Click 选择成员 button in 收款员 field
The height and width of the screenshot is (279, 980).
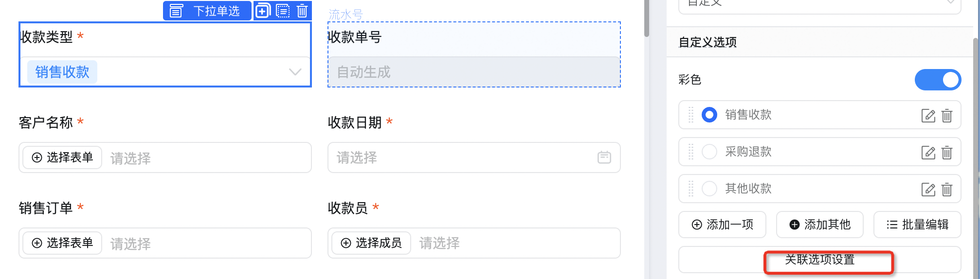(x=371, y=243)
